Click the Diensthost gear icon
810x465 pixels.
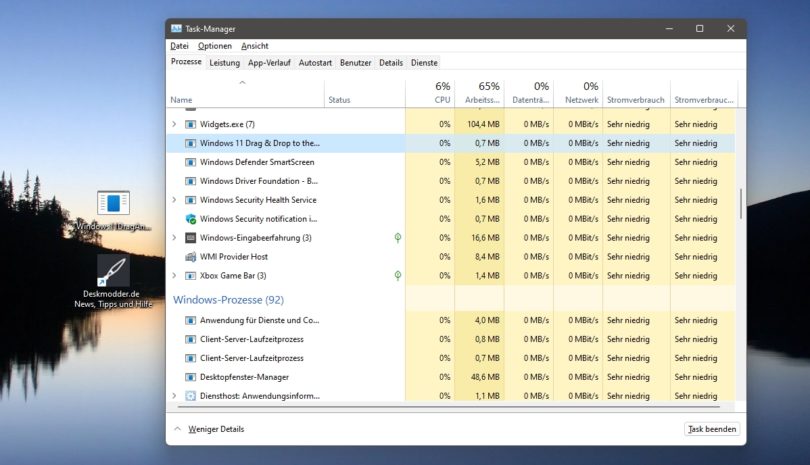pos(191,396)
